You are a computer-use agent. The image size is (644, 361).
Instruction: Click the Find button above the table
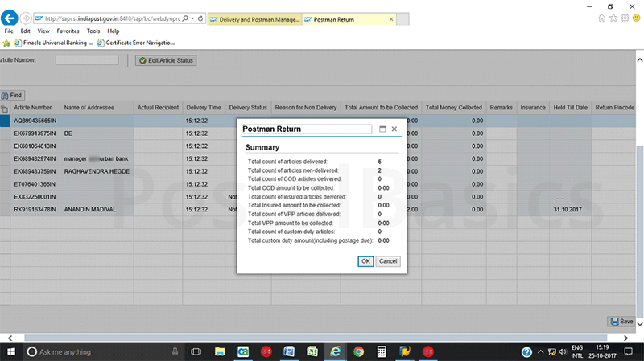tap(12, 95)
